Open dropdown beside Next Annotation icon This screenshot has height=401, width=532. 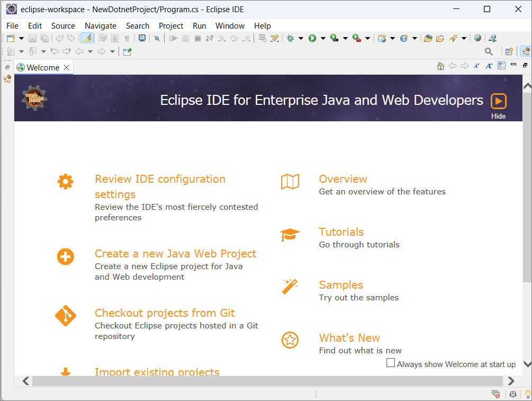21,51
